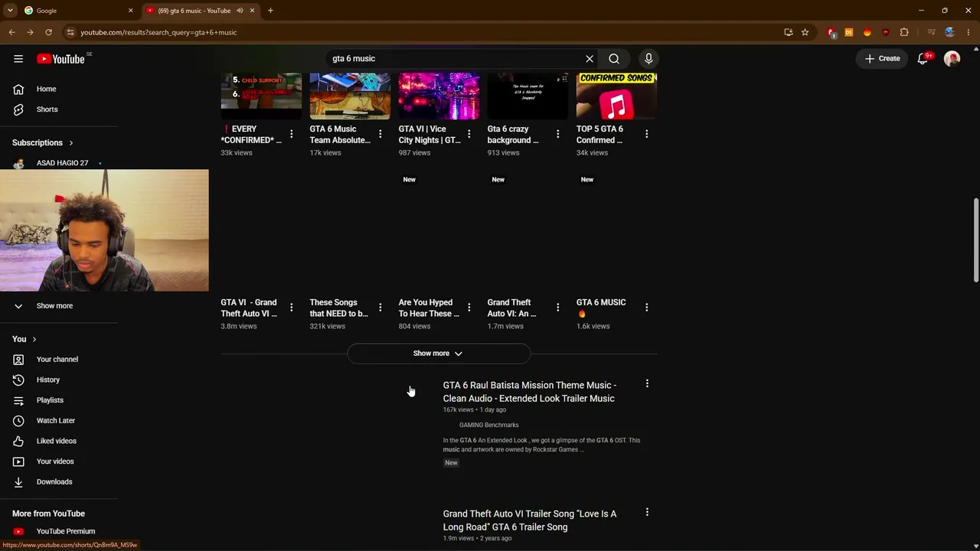
Task: Bookmark this page with the star
Action: [805, 32]
